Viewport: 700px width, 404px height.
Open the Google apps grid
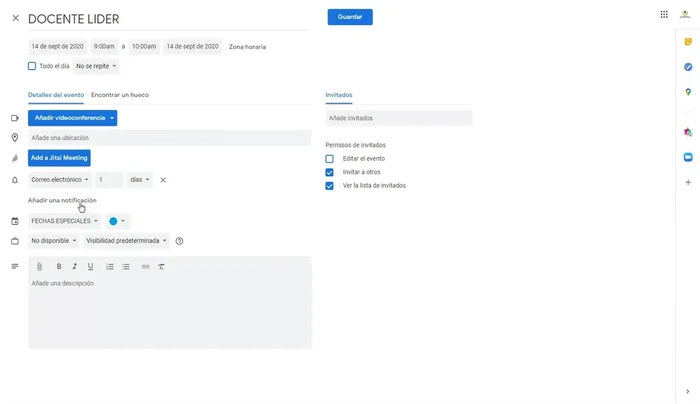tap(664, 15)
